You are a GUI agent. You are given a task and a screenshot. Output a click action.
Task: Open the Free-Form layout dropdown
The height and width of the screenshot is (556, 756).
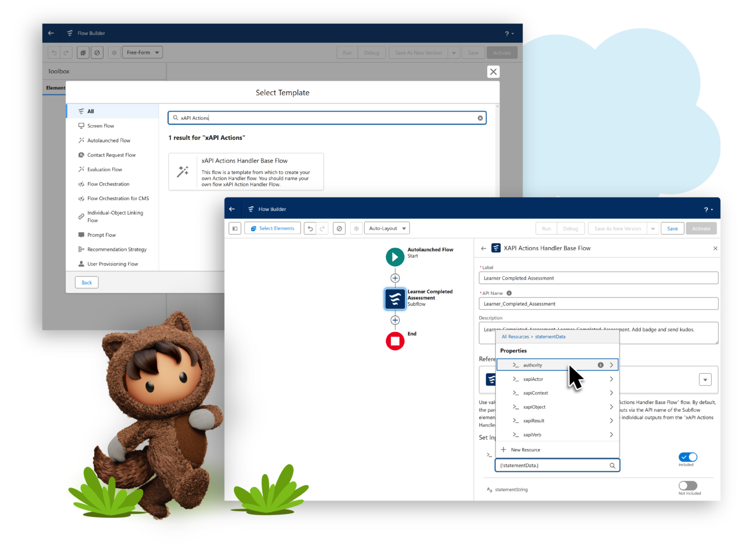pos(142,52)
